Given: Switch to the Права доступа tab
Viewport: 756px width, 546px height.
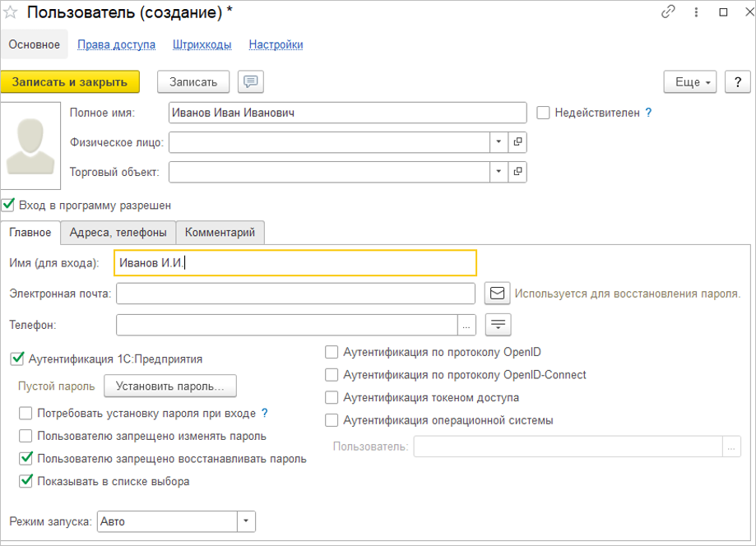Looking at the screenshot, I should (x=116, y=44).
